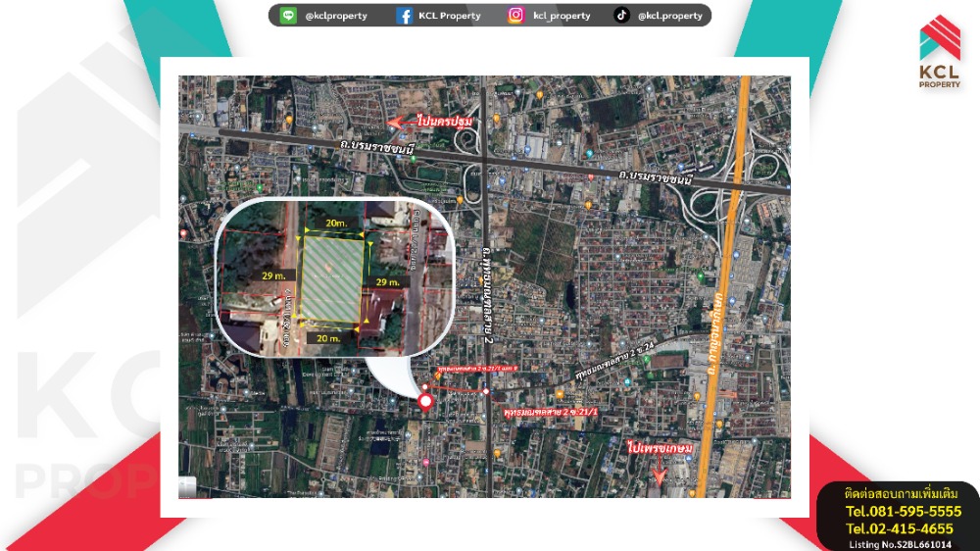
Task: Click the red arrow pointing to Nakhon Pathom
Action: 399,123
